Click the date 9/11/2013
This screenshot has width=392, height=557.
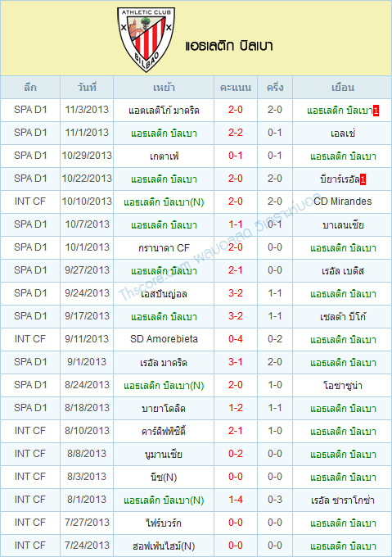pos(87,339)
